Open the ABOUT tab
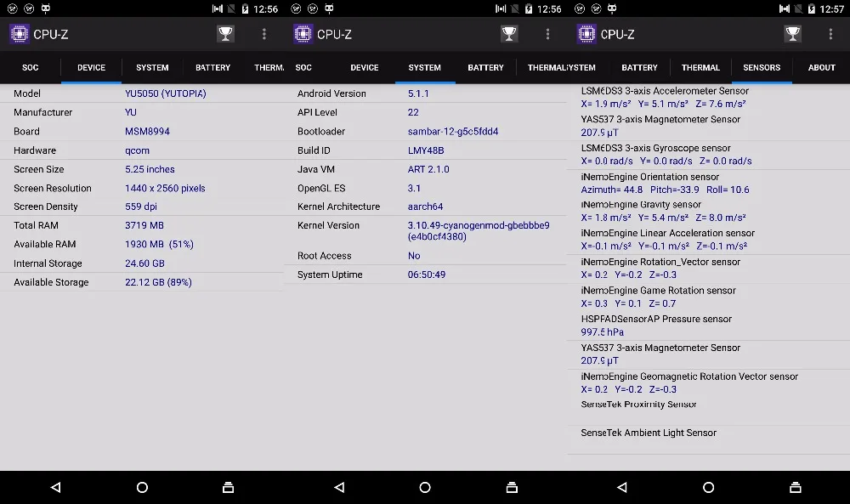 822,68
